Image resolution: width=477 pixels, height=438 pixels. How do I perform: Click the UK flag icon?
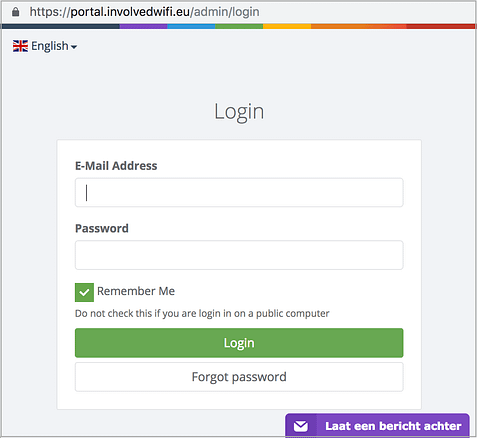[x=20, y=46]
